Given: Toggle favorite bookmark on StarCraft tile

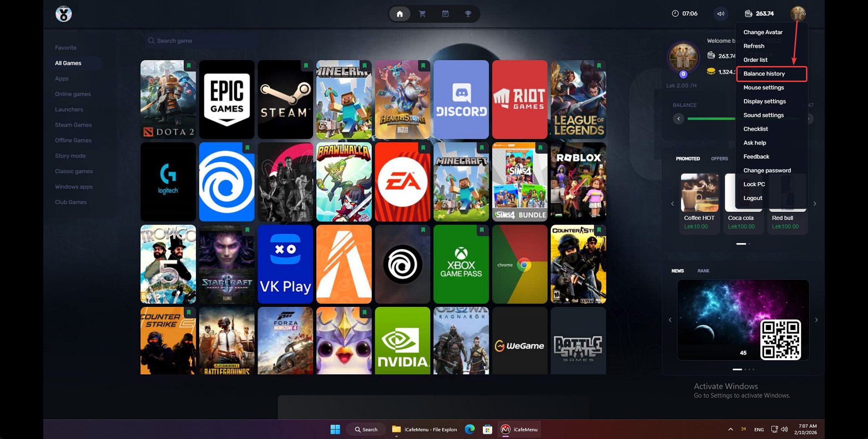Looking at the screenshot, I should 247,230.
